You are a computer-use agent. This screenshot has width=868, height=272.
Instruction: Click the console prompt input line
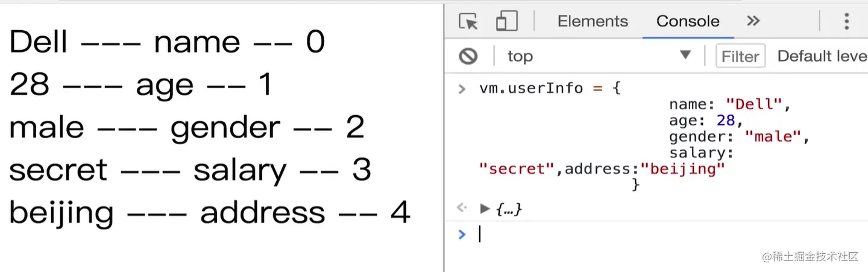(663, 234)
